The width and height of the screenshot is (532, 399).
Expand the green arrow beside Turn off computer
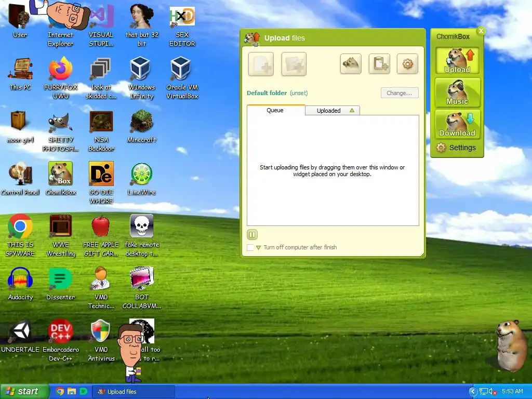[259, 248]
